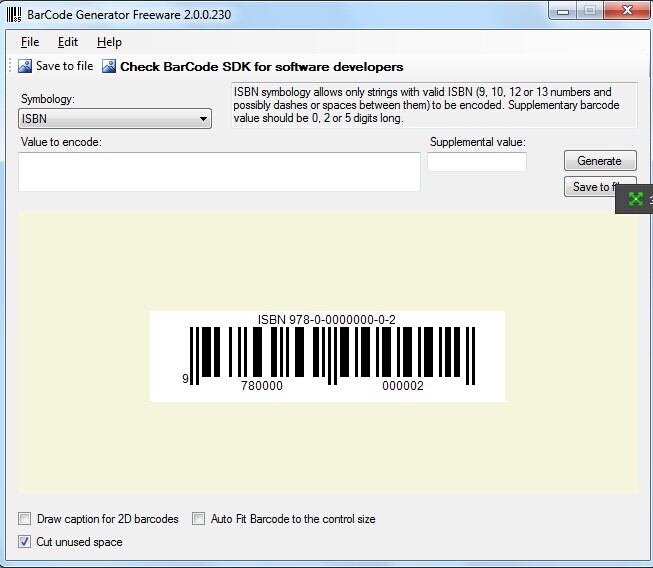Open the File menu
The height and width of the screenshot is (568, 653).
30,42
